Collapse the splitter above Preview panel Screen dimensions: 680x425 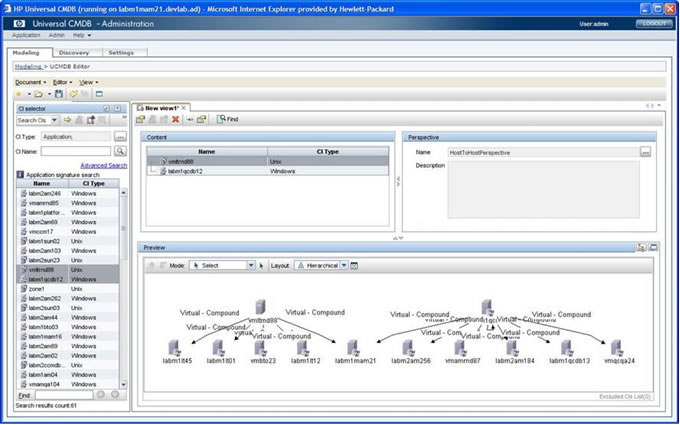[x=398, y=238]
